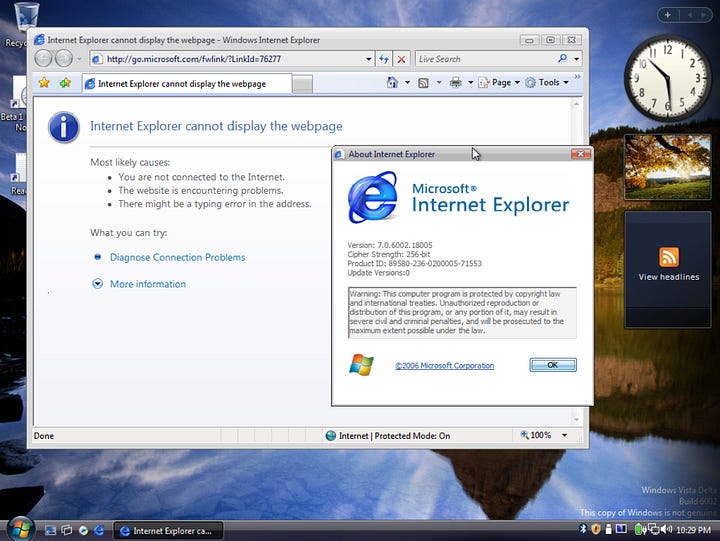Click the address bar URL field
This screenshot has width=720, height=541.
tap(230, 59)
